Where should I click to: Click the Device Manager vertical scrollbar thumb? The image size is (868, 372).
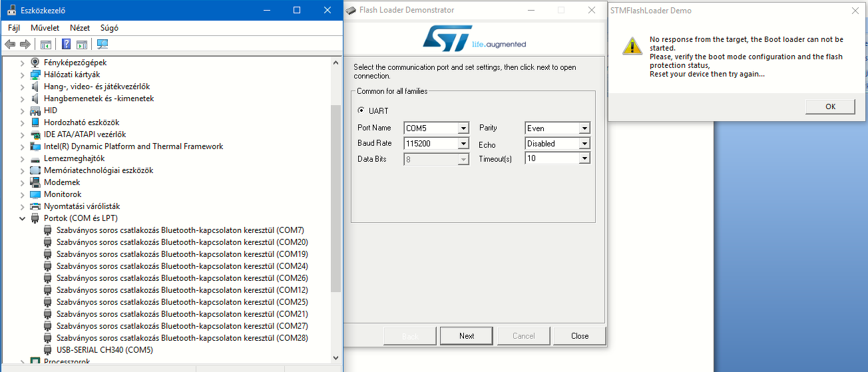click(x=335, y=198)
